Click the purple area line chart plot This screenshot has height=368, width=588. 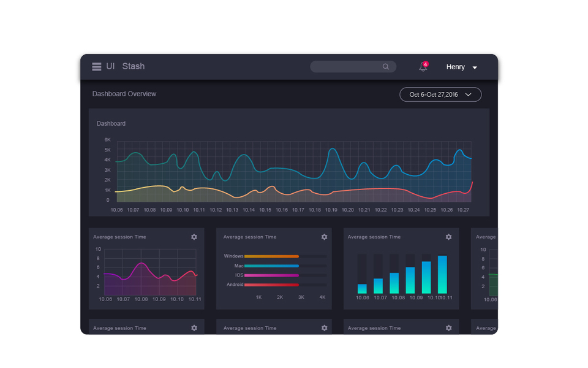click(150, 272)
